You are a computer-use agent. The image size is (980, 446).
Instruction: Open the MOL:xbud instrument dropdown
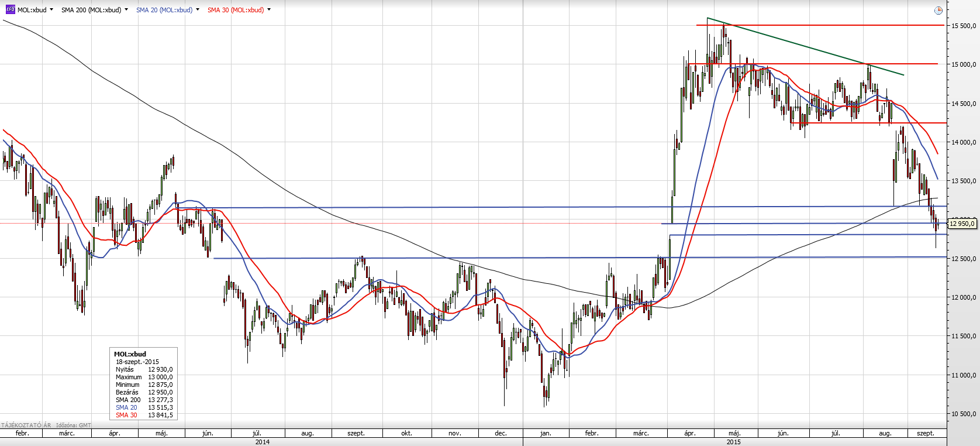(x=51, y=10)
